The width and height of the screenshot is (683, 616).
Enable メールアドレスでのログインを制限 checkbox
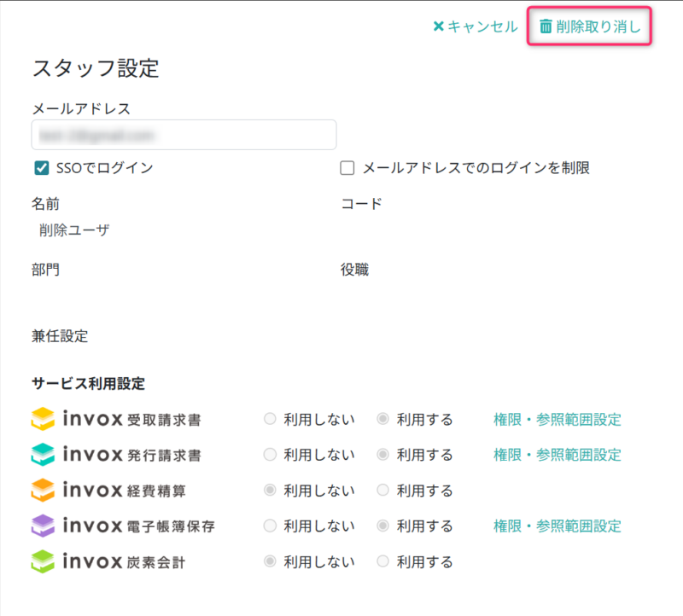coord(347,168)
